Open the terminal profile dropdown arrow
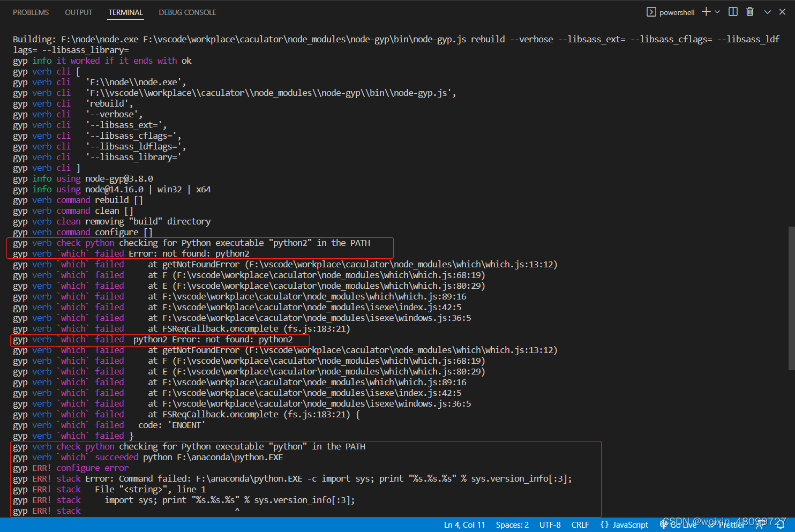Screen dimensions: 795x532 click(717, 11)
